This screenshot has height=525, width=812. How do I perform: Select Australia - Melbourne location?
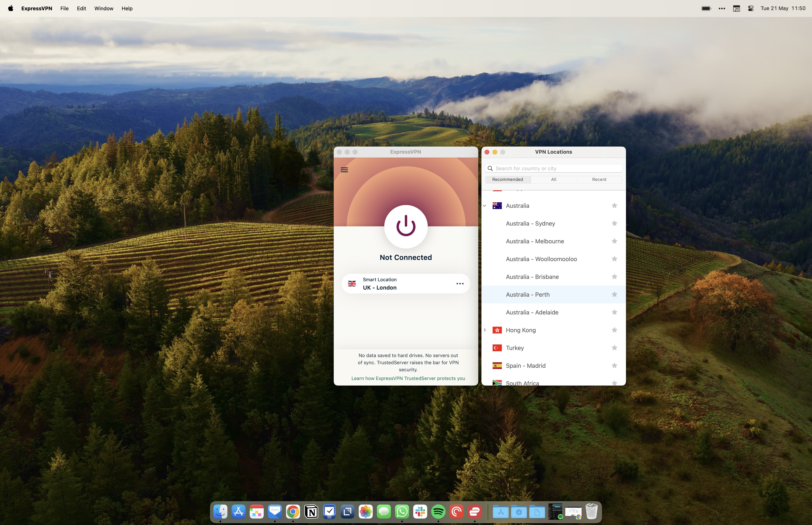pos(535,241)
